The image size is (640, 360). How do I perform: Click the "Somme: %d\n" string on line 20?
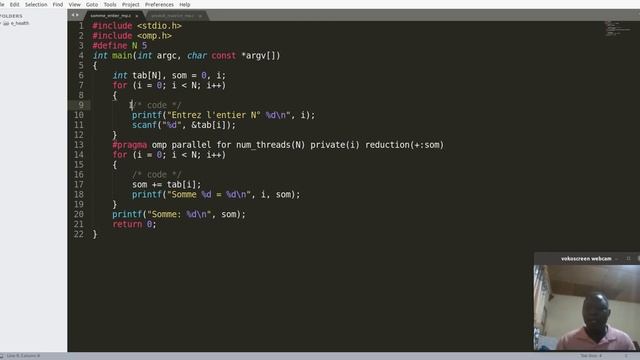click(180, 214)
